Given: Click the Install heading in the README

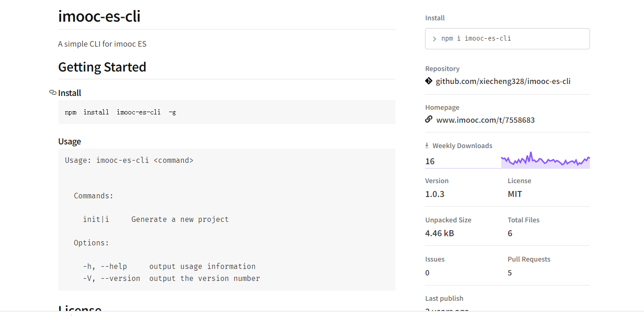Looking at the screenshot, I should 70,93.
